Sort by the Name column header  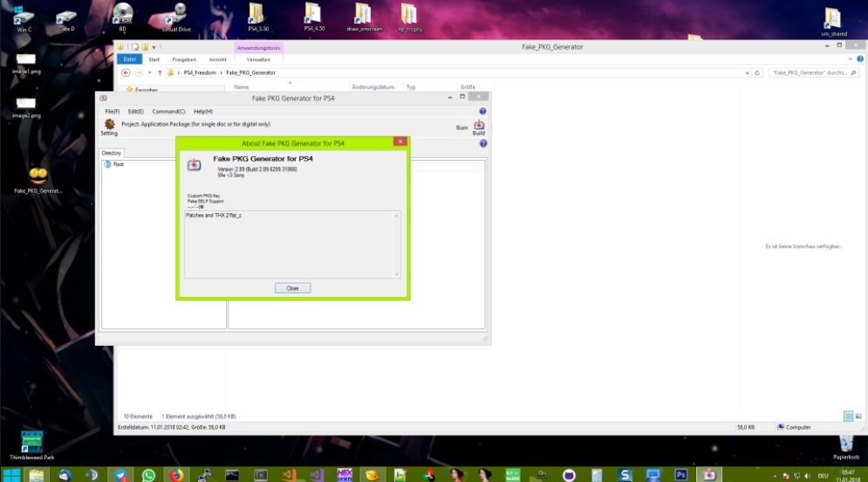241,87
